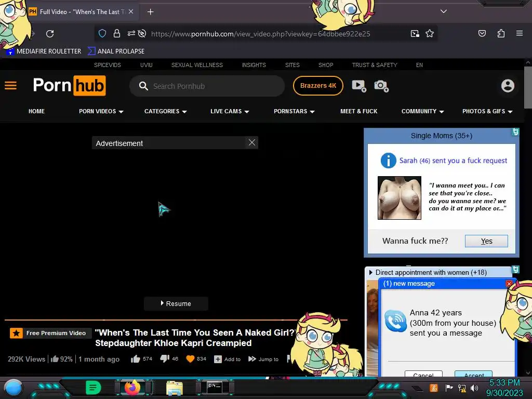The width and height of the screenshot is (532, 399).
Task: Expand the list all tabs chevron
Action: pos(444,11)
